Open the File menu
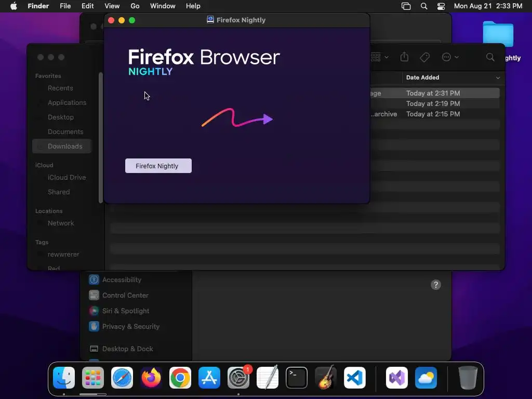The height and width of the screenshot is (399, 532). point(65,6)
